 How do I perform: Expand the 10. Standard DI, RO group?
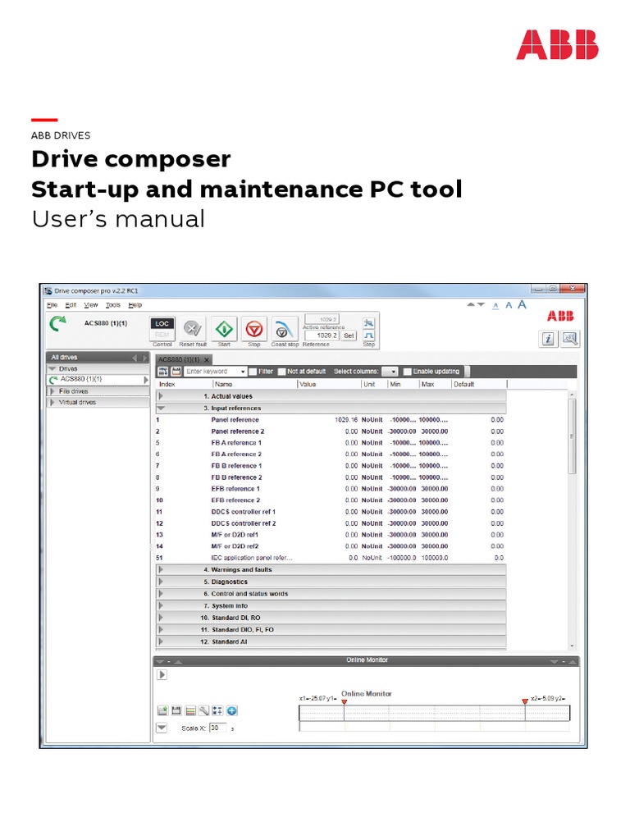click(x=161, y=618)
